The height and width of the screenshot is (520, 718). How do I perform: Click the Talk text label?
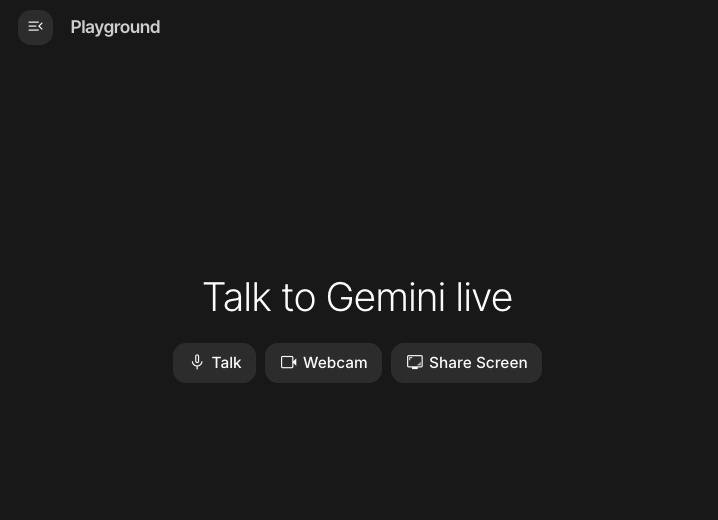(226, 363)
